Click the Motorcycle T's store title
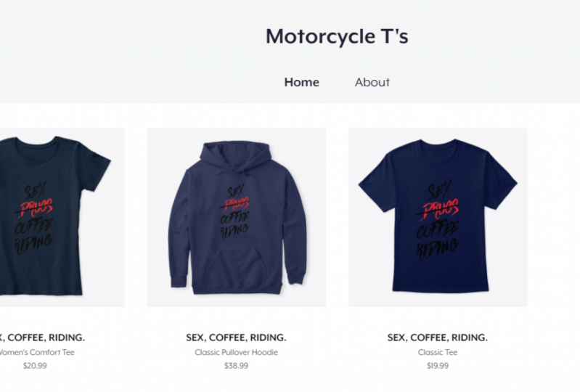This screenshot has height=392, width=580. click(337, 36)
